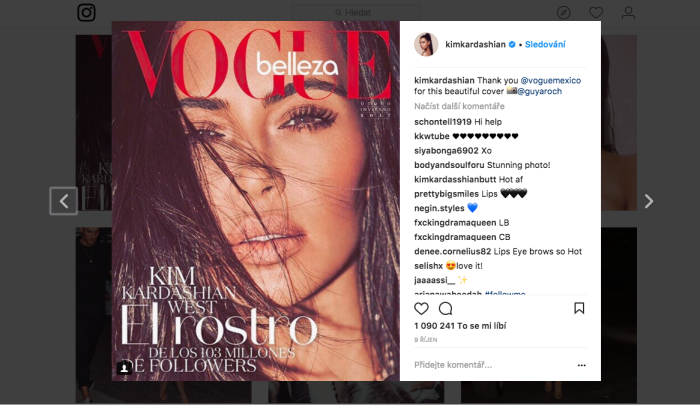Viewport: 700px width, 405px height.
Task: View the 1 090 241 likes list
Action: pyautogui.click(x=460, y=326)
